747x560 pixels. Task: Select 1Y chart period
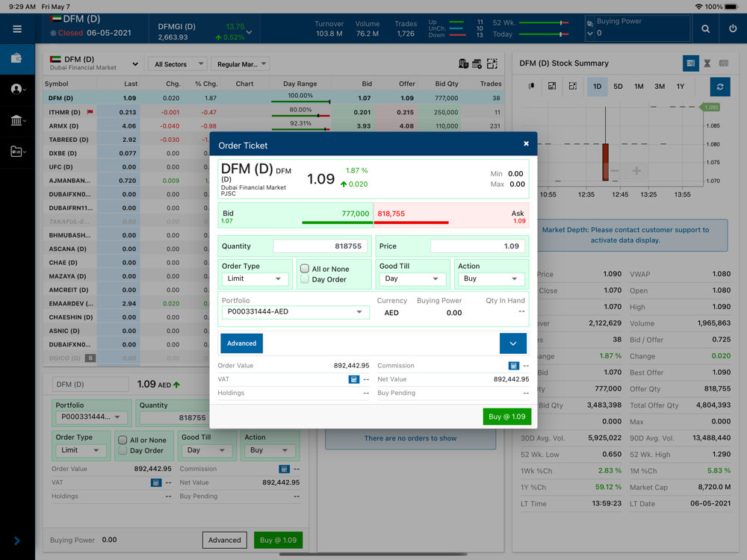pos(681,87)
